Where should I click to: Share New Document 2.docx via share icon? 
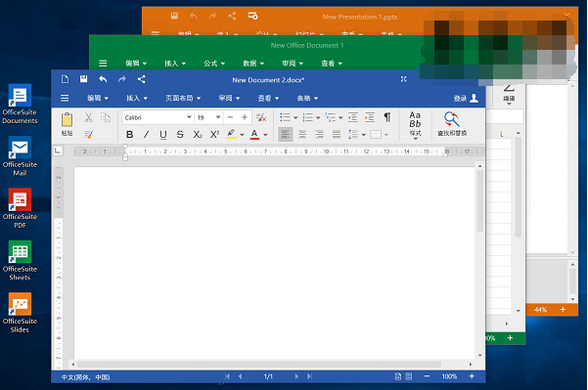point(142,79)
